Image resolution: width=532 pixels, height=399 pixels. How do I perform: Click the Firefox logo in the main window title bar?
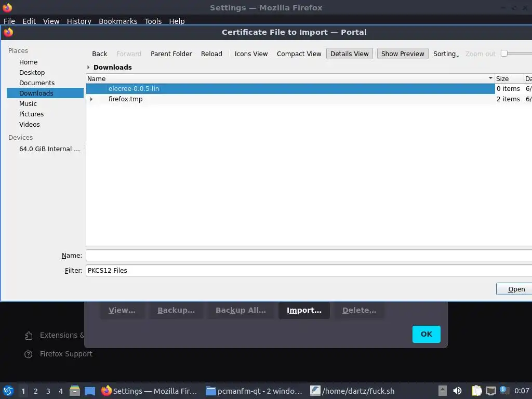(7, 7)
